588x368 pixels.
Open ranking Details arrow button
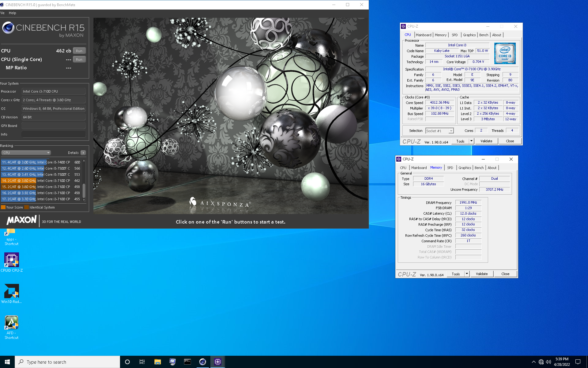click(x=83, y=153)
